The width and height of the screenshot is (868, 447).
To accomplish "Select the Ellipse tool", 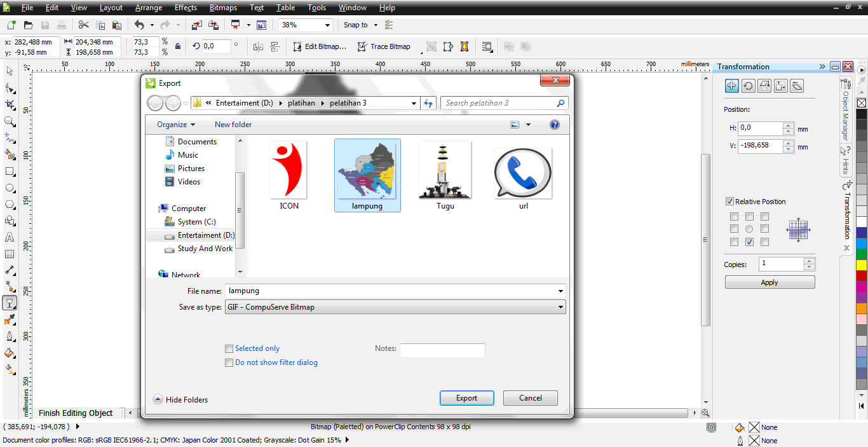I will [x=10, y=188].
